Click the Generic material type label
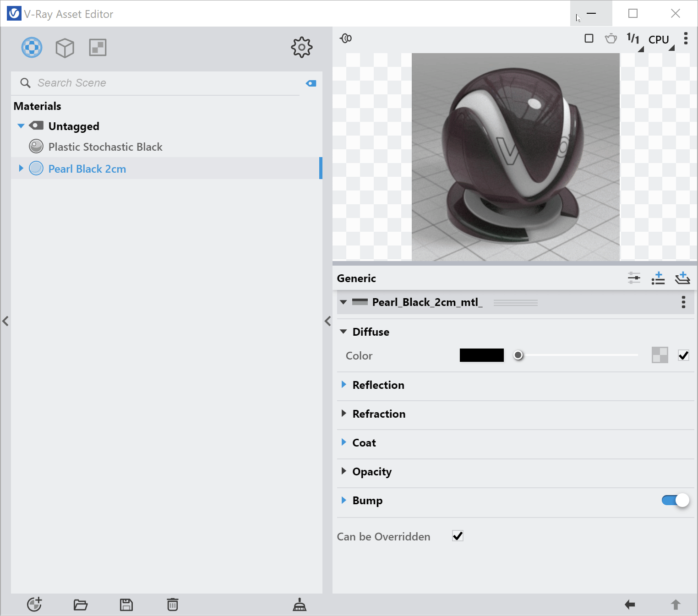The width and height of the screenshot is (698, 616). click(356, 278)
